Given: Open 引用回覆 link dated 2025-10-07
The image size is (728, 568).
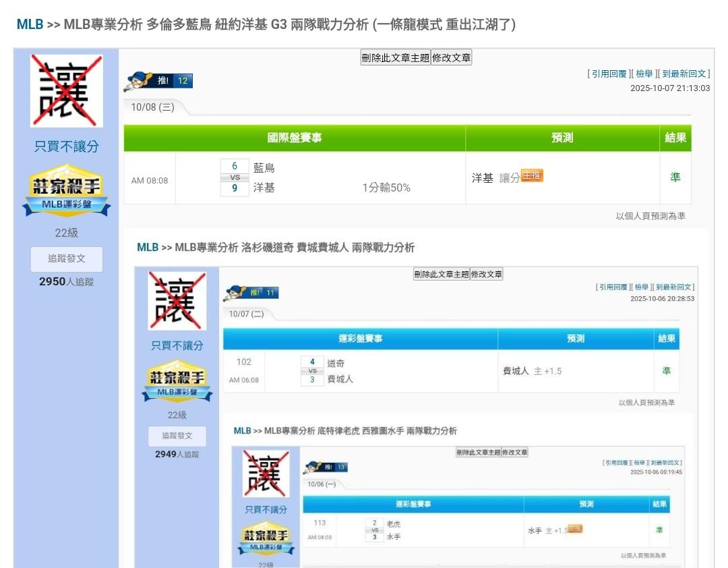Looking at the screenshot, I should pos(609,74).
